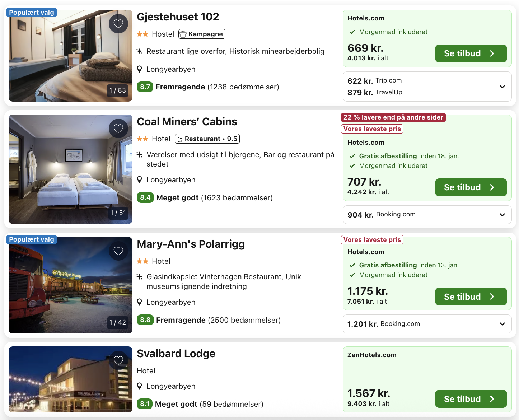Click Kampagne gift badge on Gjestehuset 102
The image size is (519, 420).
[202, 34]
